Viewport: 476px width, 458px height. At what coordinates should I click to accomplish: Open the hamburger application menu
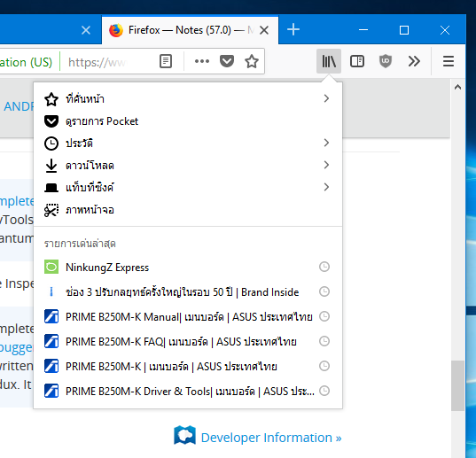pyautogui.click(x=449, y=61)
